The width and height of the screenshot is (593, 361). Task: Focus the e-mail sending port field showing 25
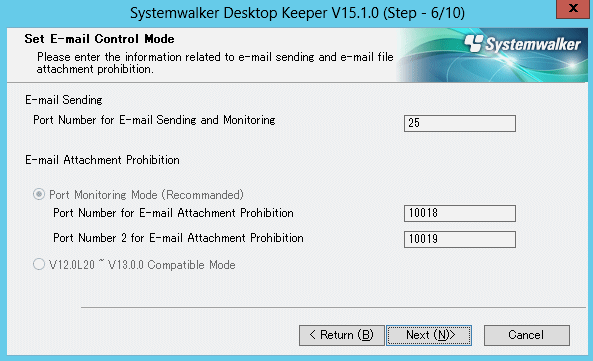(459, 123)
